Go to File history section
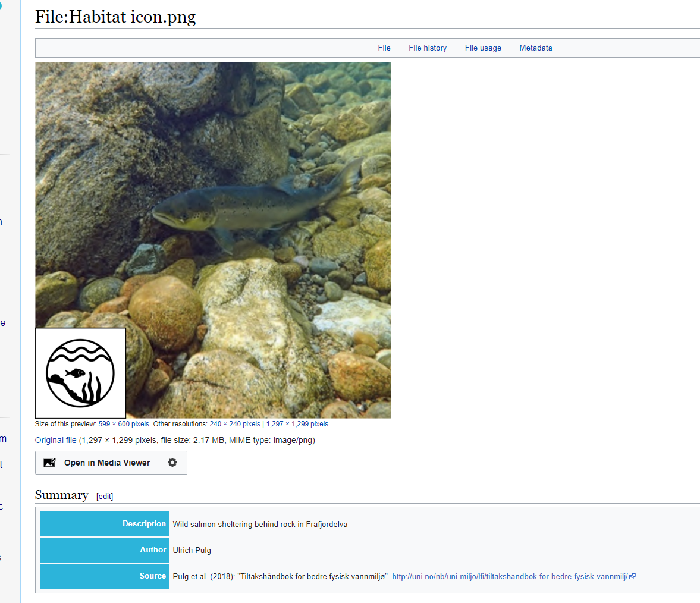 pos(428,48)
